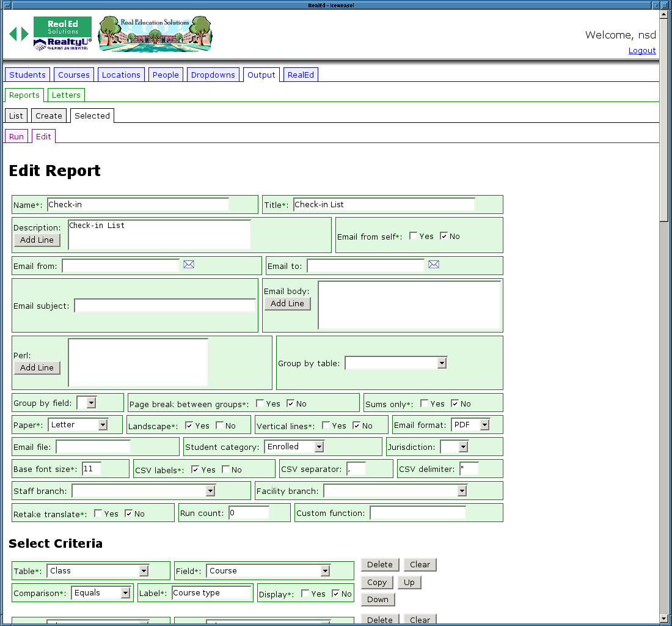Open the window menu in title bar corner
This screenshot has height=626, width=672.
pos(5,5)
